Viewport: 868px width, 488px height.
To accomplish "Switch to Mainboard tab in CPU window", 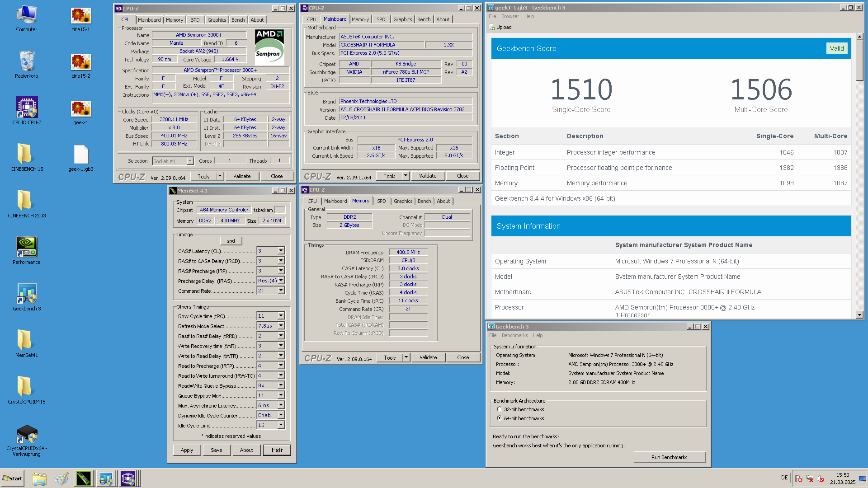I will click(149, 20).
